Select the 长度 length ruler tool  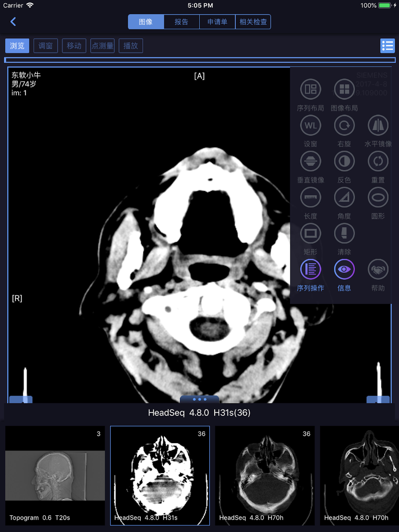tap(310, 197)
